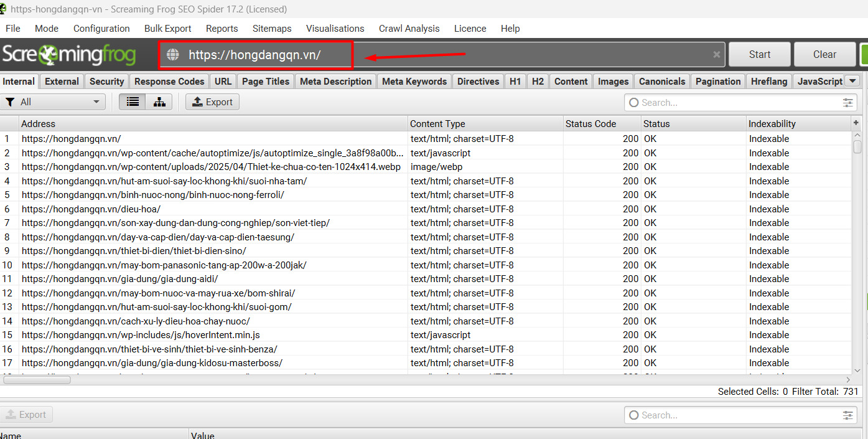Image resolution: width=868 pixels, height=439 pixels.
Task: Select the suoi-nha-tam address row
Action: pyautogui.click(x=426, y=181)
